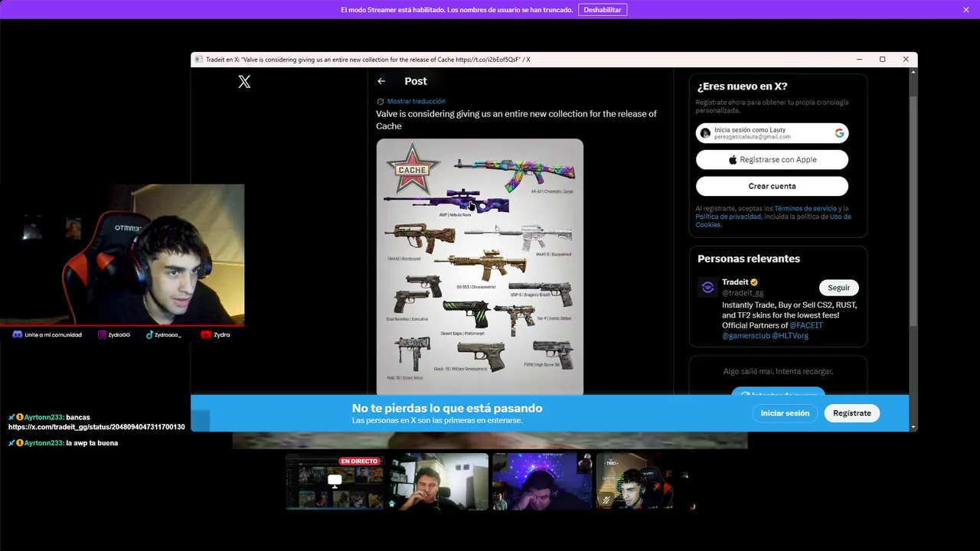
Task: Click Registrarse con Apple button
Action: (x=772, y=159)
